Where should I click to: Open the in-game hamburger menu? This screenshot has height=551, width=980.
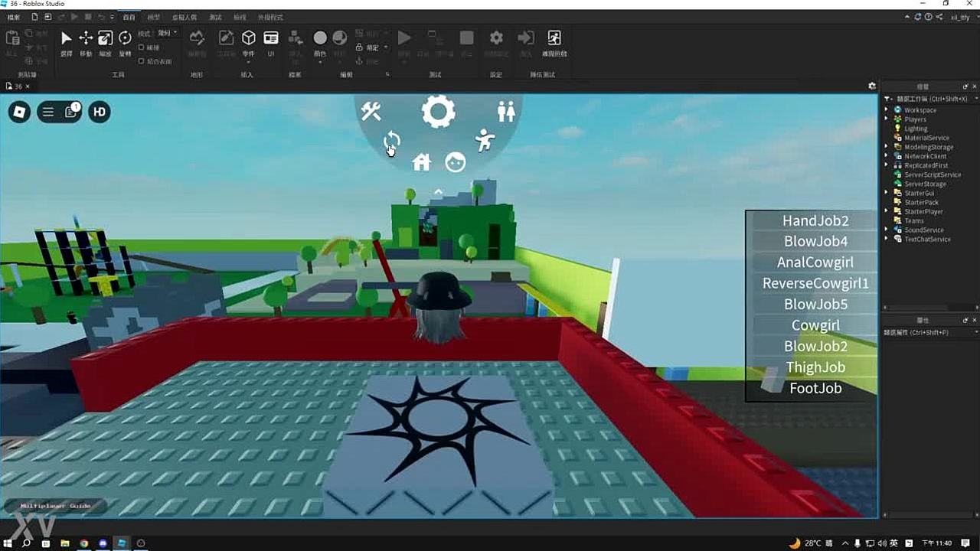48,112
